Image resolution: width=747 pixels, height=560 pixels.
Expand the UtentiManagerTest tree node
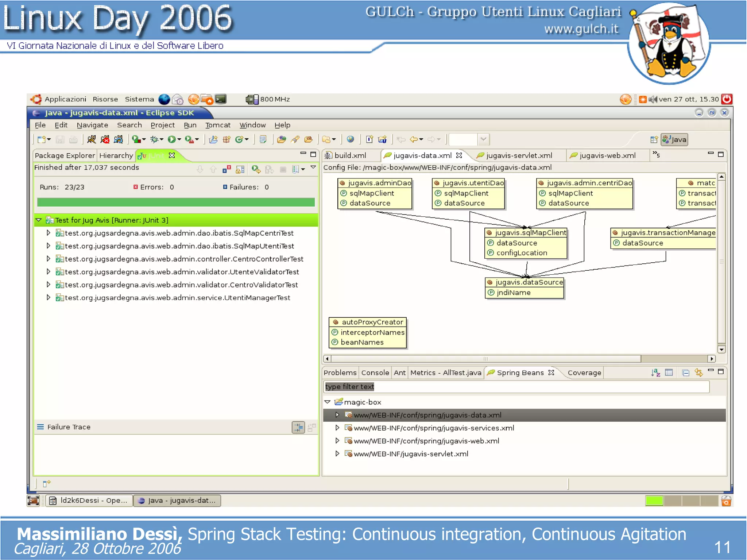click(48, 297)
